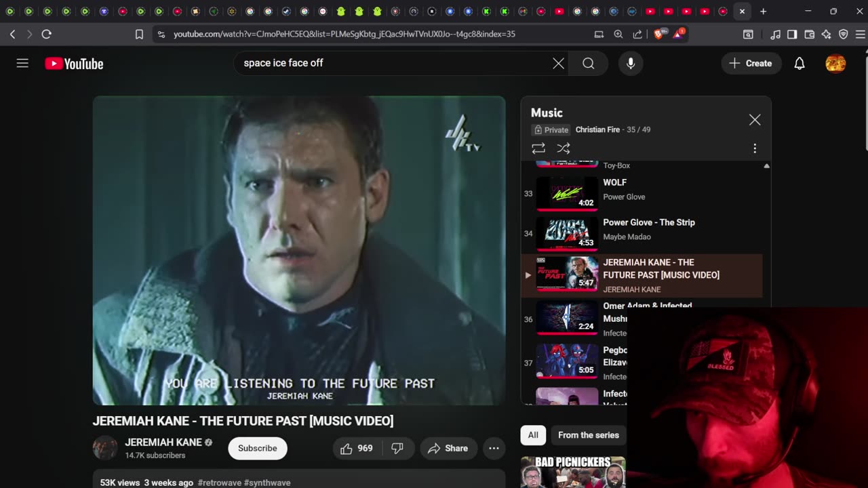
Task: Reload the page in the browser toolbar
Action: [46, 34]
